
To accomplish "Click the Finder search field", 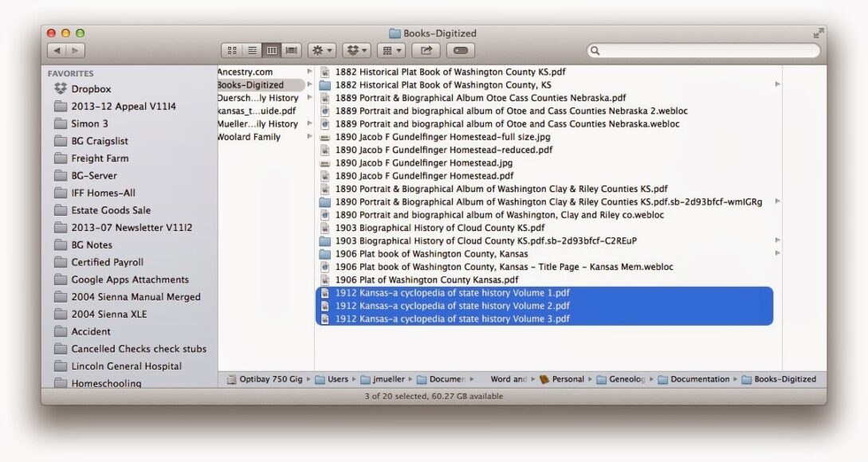I will coord(704,50).
